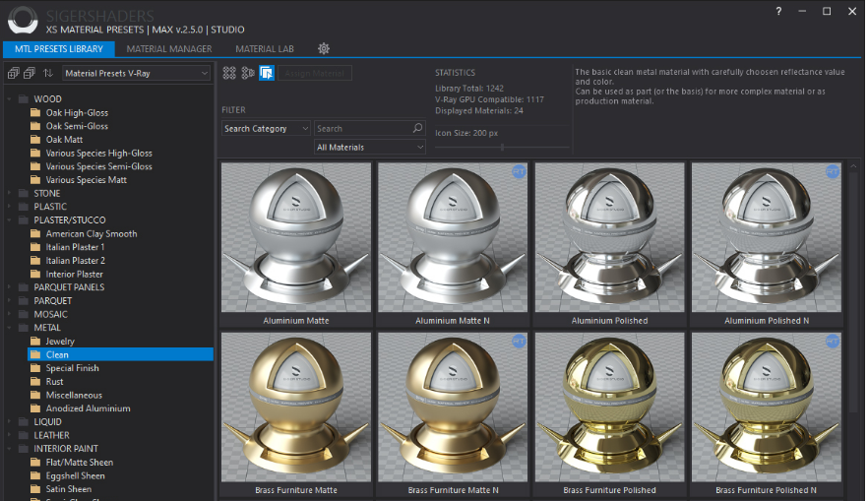Select the Oak High-Gloss folder
868x501 pixels.
(x=77, y=112)
